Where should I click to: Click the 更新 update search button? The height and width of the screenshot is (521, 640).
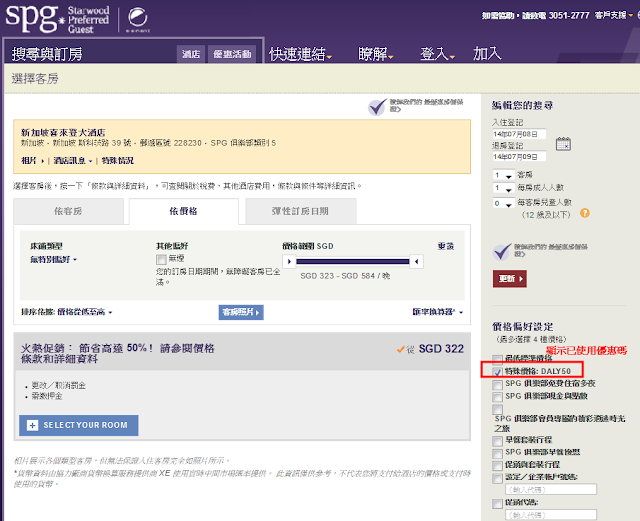(510, 278)
